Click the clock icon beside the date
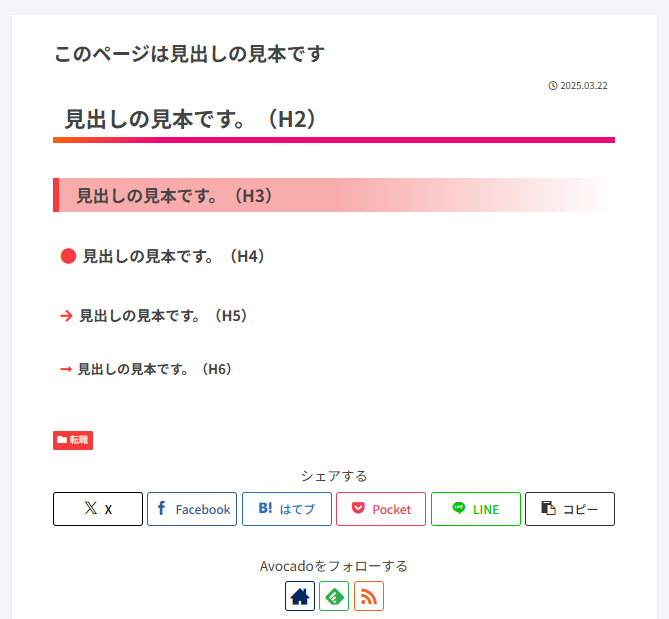The image size is (669, 619). point(553,86)
